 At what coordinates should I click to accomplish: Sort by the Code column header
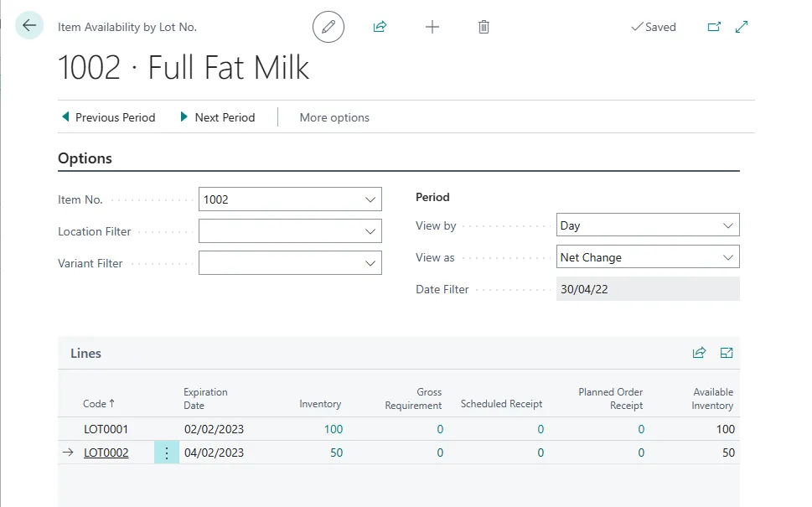point(98,403)
